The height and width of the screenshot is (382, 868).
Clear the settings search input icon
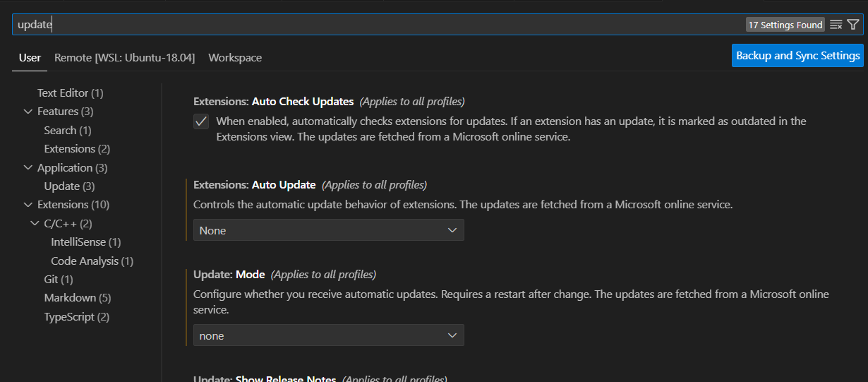click(x=836, y=25)
